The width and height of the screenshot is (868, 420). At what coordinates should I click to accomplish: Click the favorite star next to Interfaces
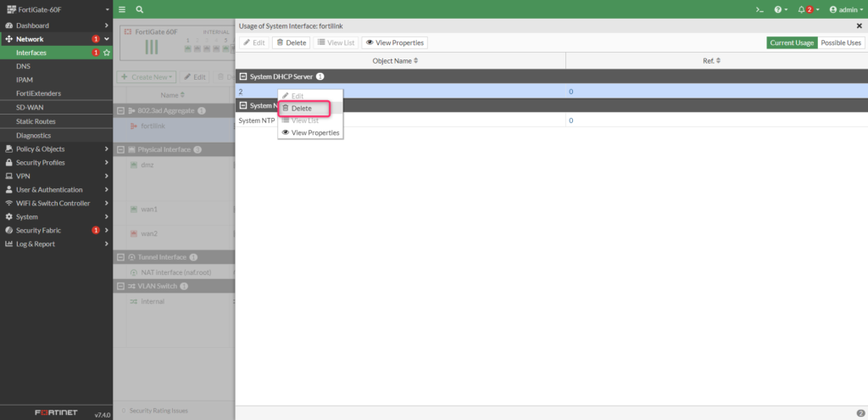pyautogui.click(x=107, y=53)
